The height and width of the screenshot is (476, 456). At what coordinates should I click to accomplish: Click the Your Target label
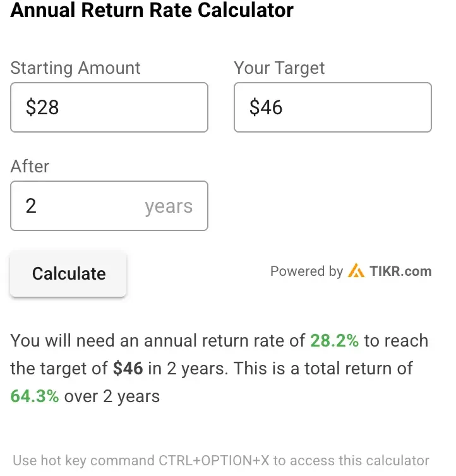(x=279, y=68)
